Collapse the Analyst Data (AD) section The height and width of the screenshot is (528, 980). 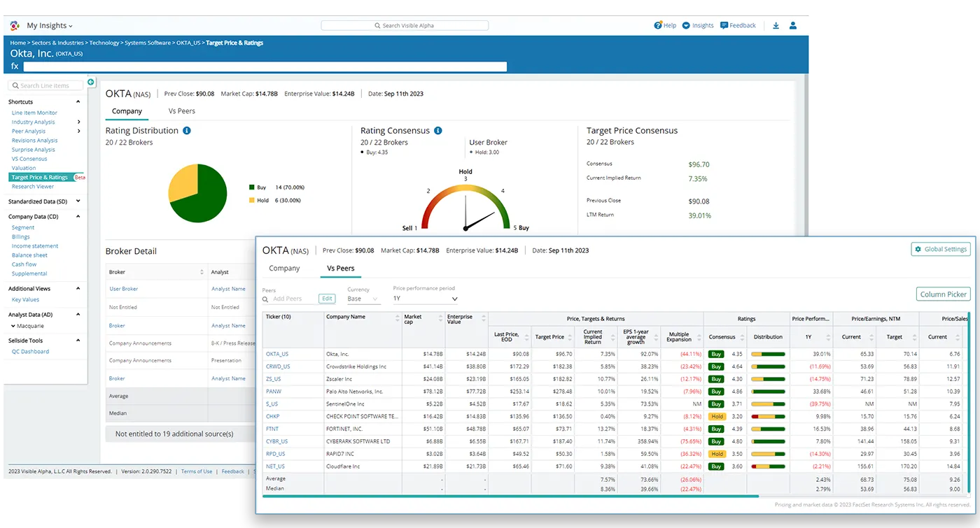tap(78, 315)
